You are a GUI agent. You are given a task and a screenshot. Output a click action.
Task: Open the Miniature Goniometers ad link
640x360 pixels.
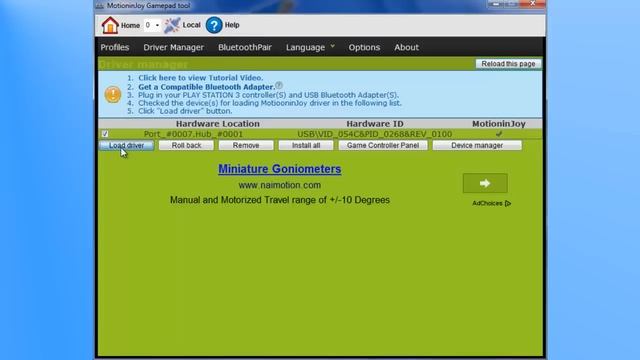click(280, 169)
